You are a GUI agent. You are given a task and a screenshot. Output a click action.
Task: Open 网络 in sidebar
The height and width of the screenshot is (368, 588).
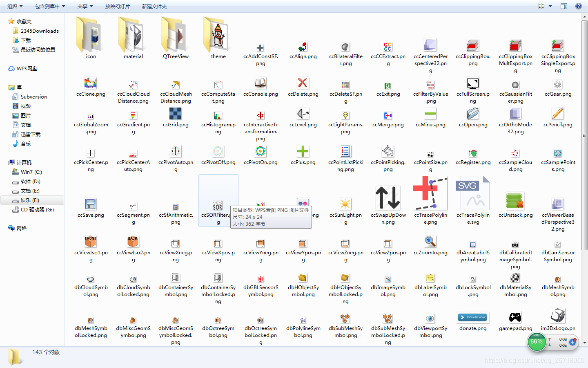[x=17, y=229]
